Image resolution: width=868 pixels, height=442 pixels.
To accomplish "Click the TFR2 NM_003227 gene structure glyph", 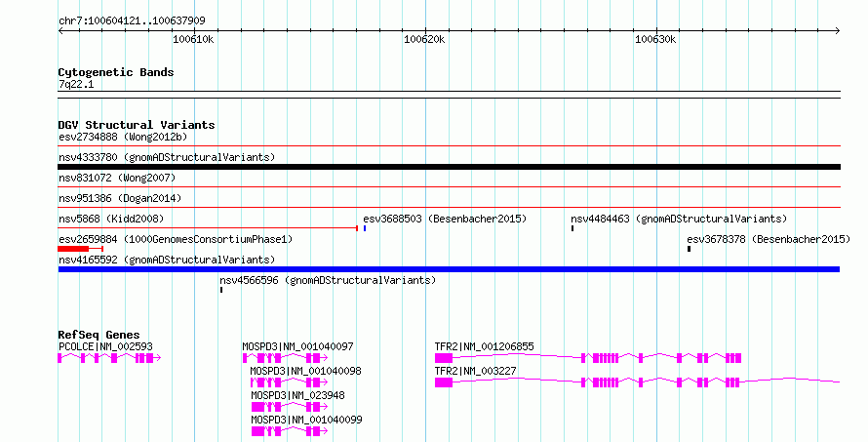I will coord(637,382).
